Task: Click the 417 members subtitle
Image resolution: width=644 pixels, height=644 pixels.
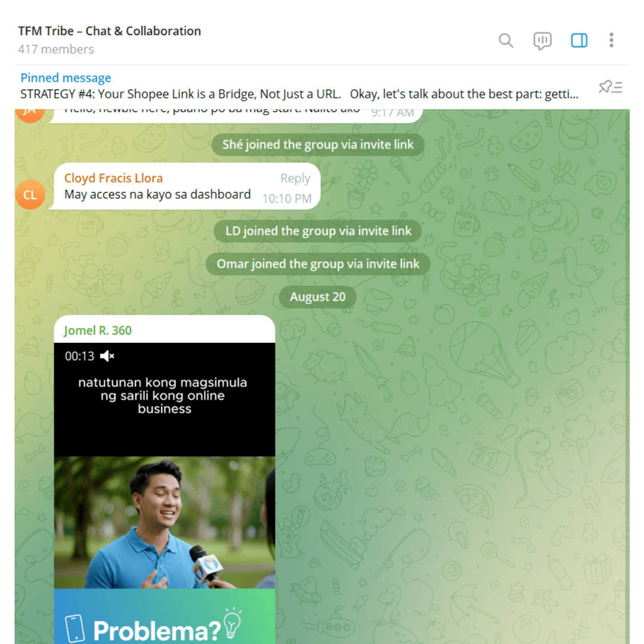Action: click(x=56, y=49)
